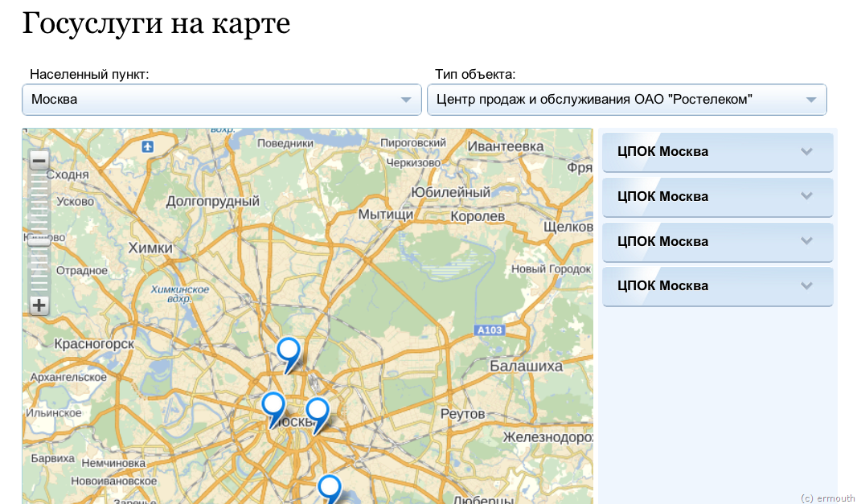Image resolution: width=857 pixels, height=504 pixels.
Task: Click the map zoom out minus button
Action: tap(39, 161)
